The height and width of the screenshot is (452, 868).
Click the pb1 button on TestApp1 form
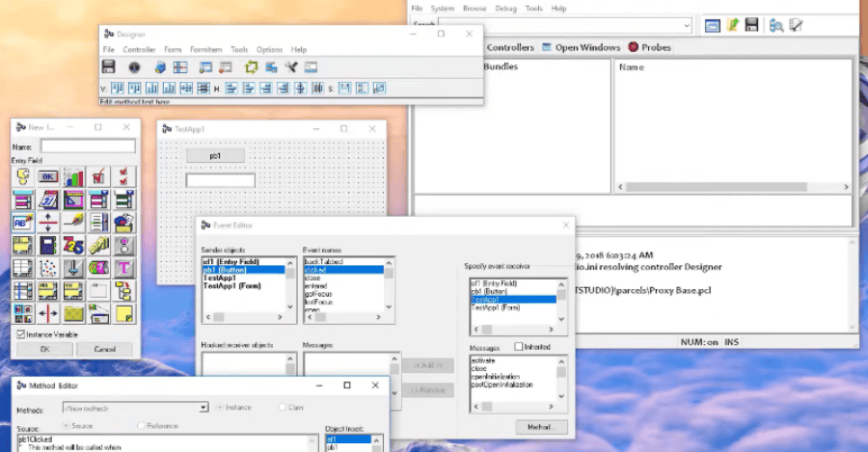215,156
